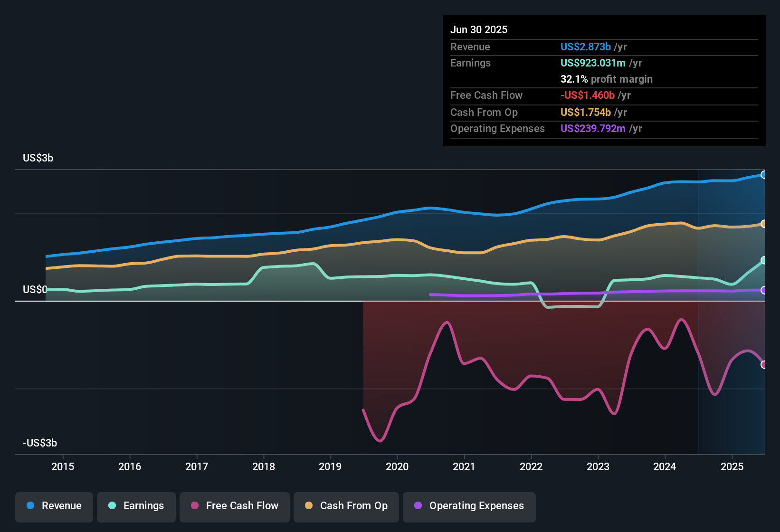
Task: Click the Operating Expenses legend button
Action: (469, 506)
